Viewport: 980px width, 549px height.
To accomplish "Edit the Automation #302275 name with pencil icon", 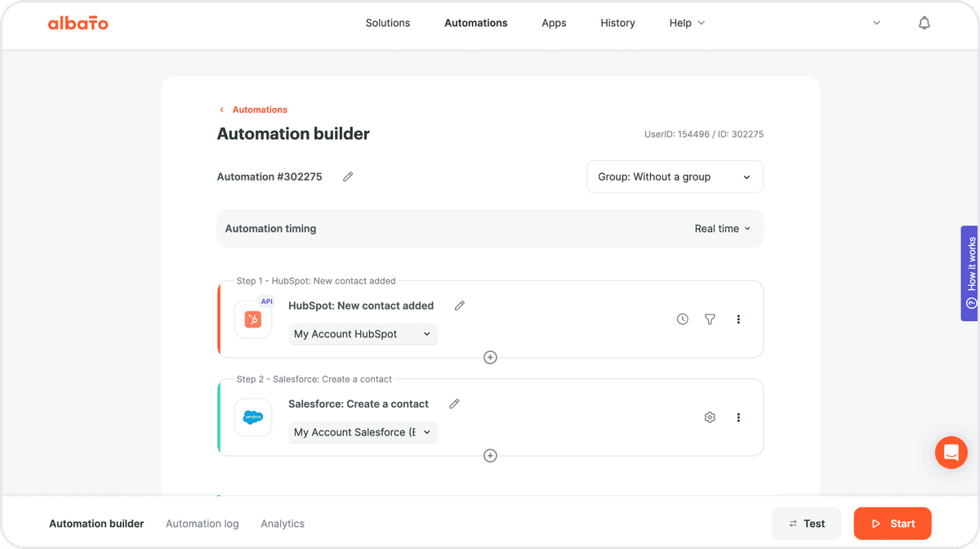I will pos(348,176).
